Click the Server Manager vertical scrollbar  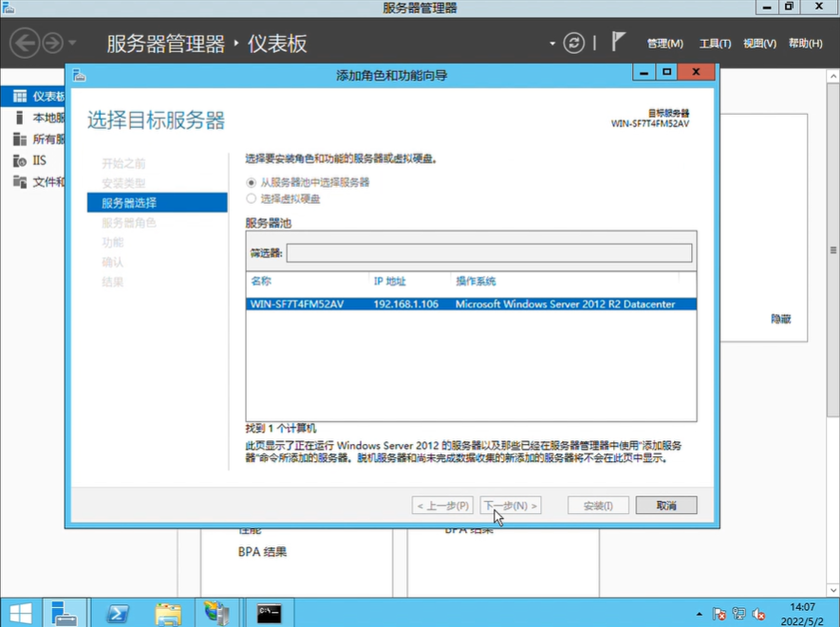click(x=833, y=250)
